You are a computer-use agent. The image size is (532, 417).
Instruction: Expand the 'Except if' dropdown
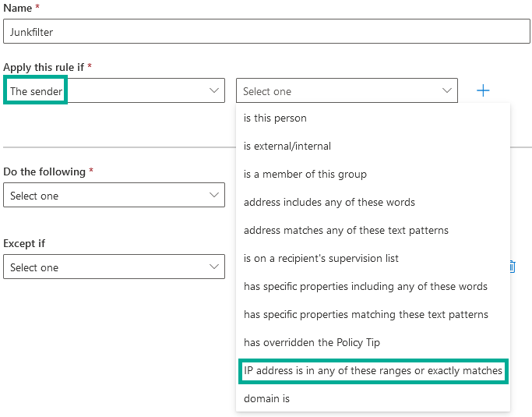[x=114, y=267]
